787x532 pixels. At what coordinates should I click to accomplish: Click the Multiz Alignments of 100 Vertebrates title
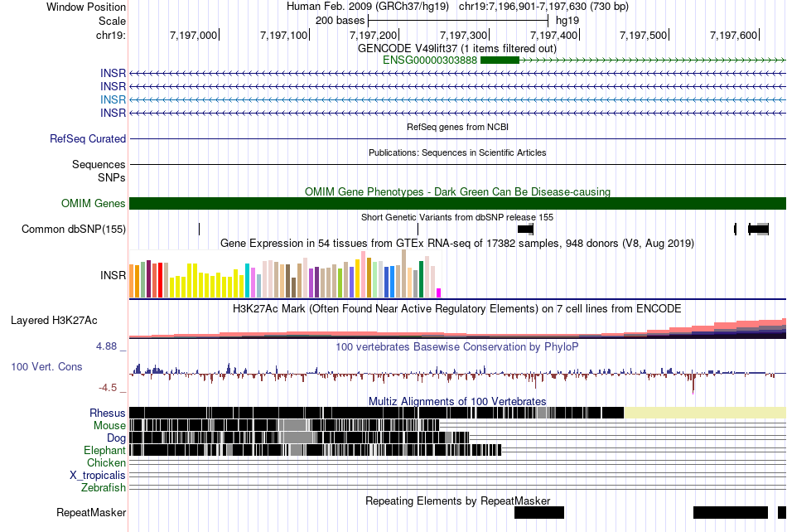457,401
